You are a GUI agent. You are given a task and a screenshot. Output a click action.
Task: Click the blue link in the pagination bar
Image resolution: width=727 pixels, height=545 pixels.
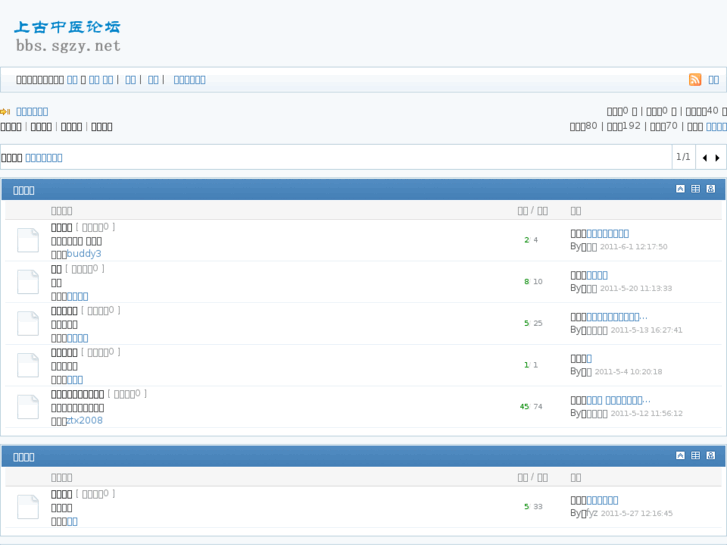(44, 158)
